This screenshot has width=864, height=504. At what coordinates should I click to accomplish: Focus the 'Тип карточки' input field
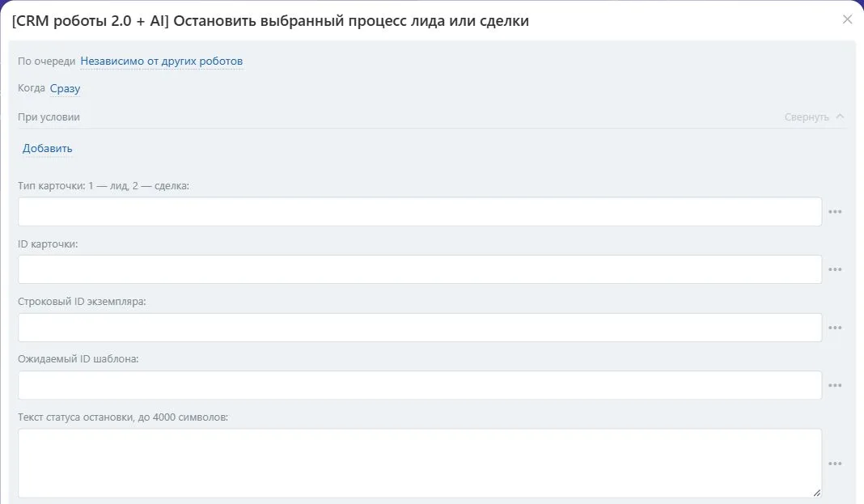tap(420, 211)
